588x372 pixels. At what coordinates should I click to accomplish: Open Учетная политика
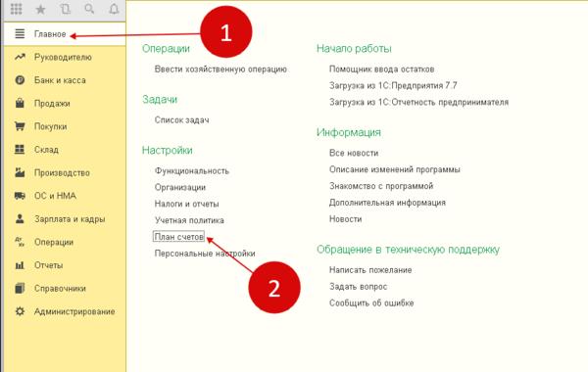coord(189,220)
